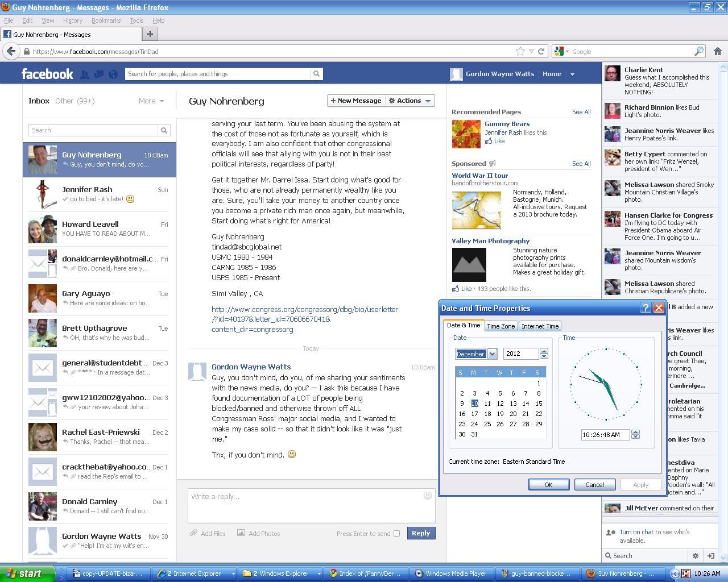
Task: Click the Windows start button
Action: [27, 573]
